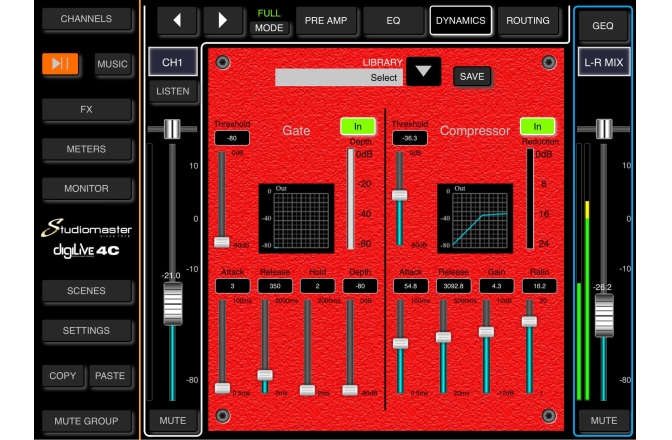
Task: Open the ROUTING tab
Action: point(528,21)
